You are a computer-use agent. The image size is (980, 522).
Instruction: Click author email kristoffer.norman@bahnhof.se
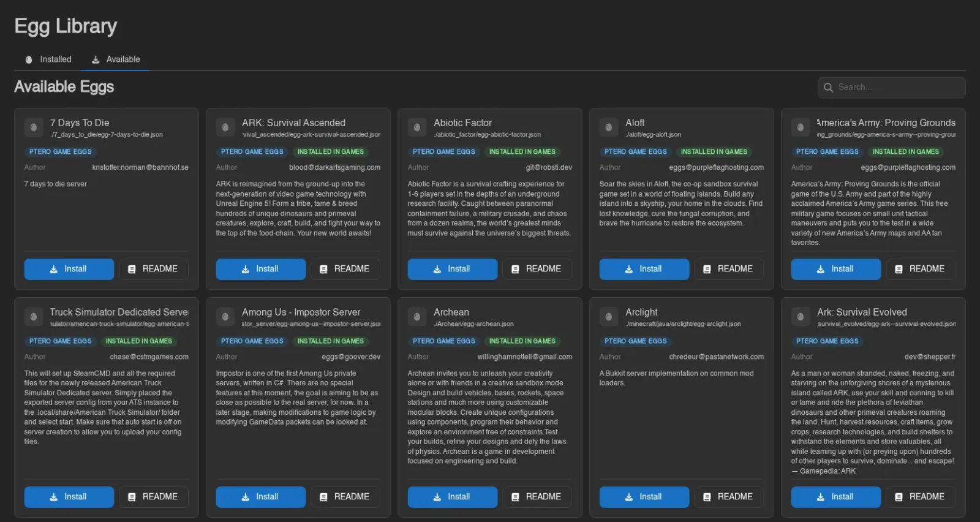point(140,167)
